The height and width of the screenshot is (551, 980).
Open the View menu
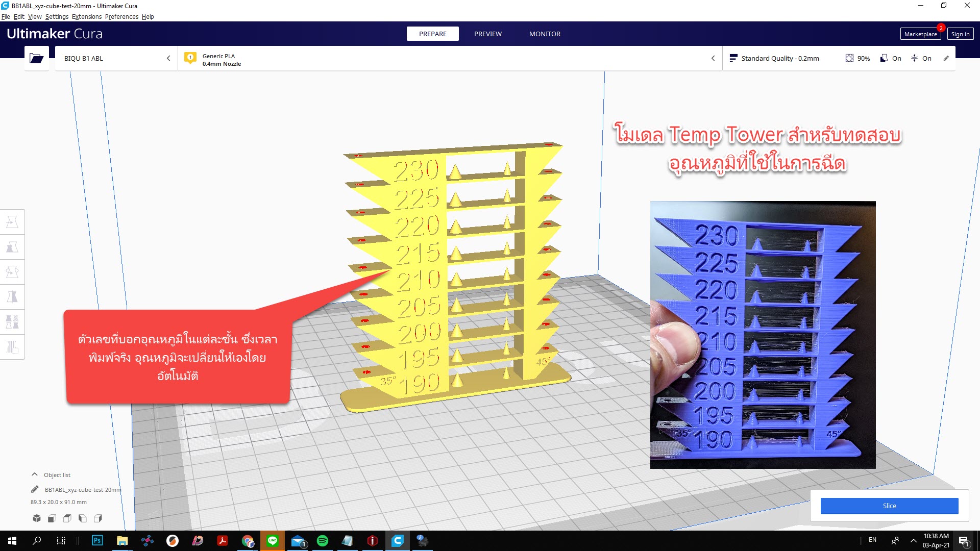(x=35, y=16)
